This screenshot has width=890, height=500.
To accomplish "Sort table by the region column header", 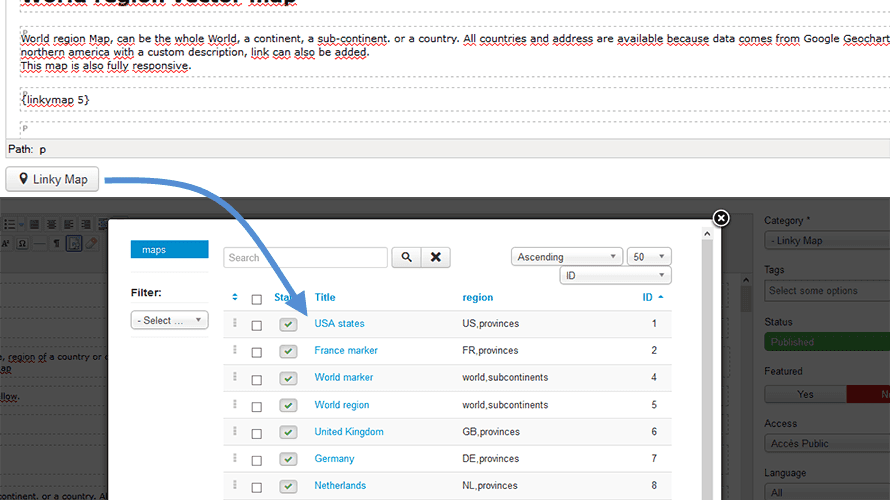I will 477,297.
